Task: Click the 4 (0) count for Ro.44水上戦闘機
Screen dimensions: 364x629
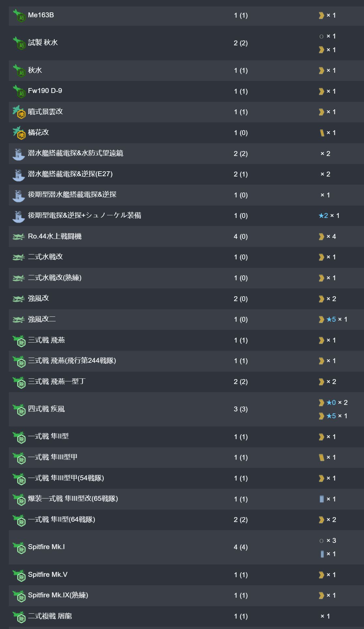Action: click(241, 237)
